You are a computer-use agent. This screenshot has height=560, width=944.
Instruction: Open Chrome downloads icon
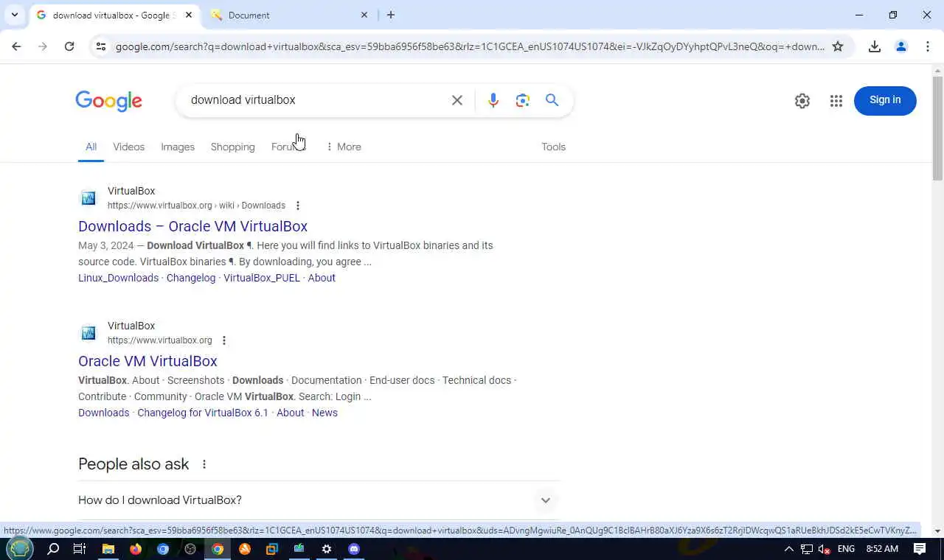[875, 46]
